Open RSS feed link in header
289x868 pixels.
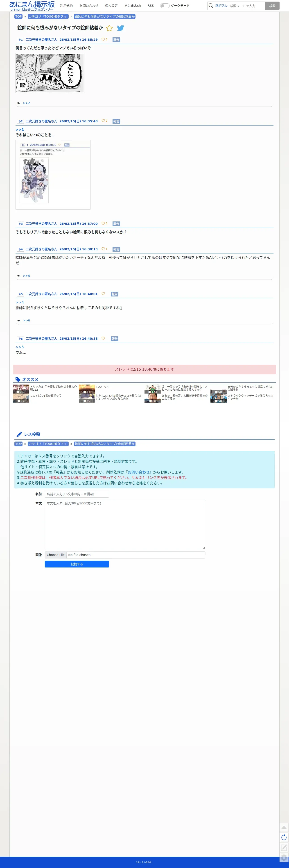point(151,6)
